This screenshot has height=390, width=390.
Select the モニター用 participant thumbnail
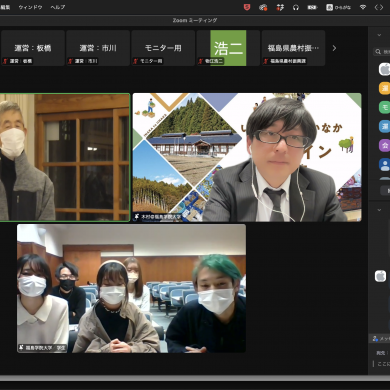(x=163, y=48)
